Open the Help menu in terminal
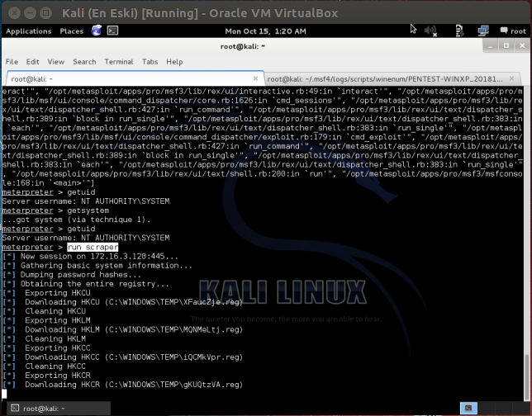The height and width of the screenshot is (416, 532). (x=174, y=62)
